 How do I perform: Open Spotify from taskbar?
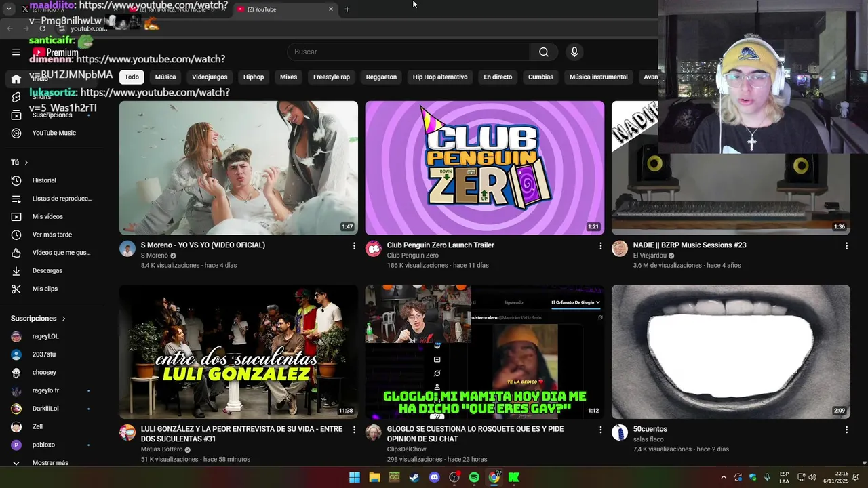pos(474,477)
